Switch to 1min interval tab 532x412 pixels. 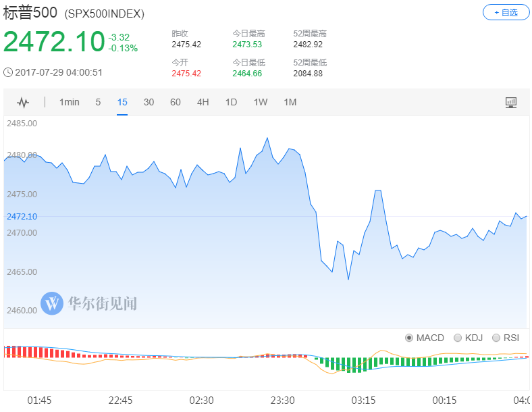click(70, 102)
